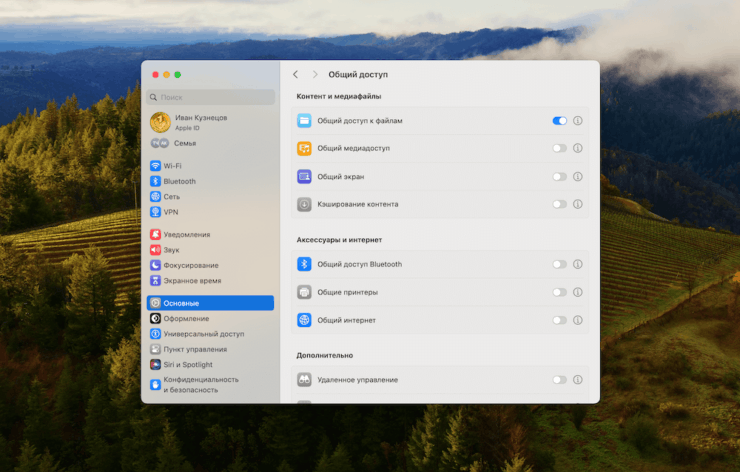Click the Поиск search field

click(x=211, y=97)
